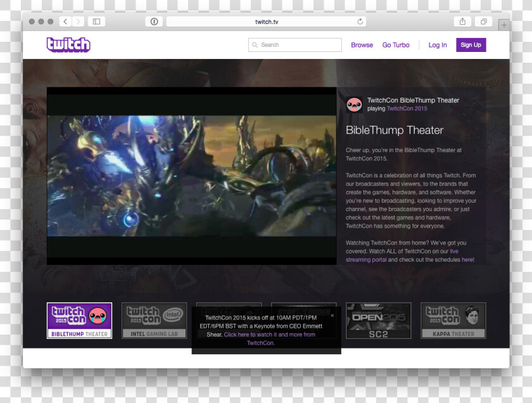Click the TwitchCon BibleThump Theater channel name
Image resolution: width=532 pixels, height=403 pixels.
coord(413,100)
